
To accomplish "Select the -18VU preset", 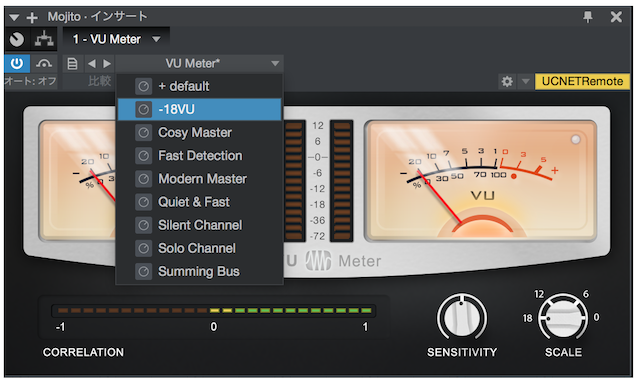I will (x=200, y=109).
